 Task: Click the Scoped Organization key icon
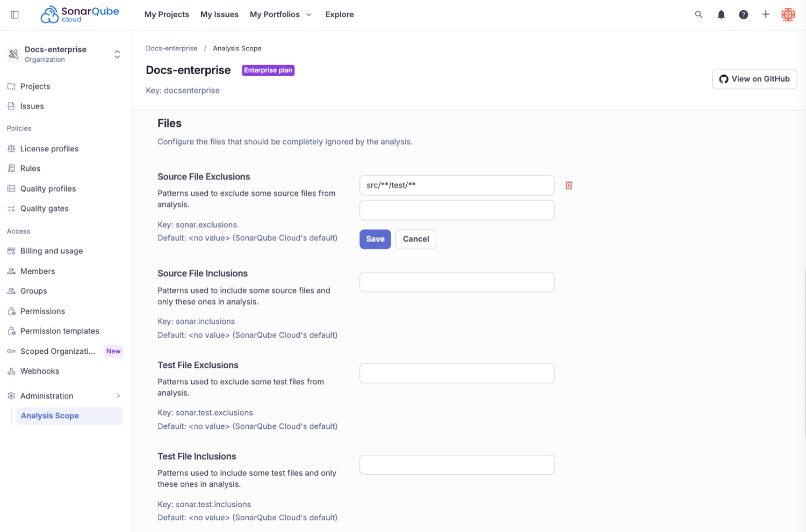point(11,351)
